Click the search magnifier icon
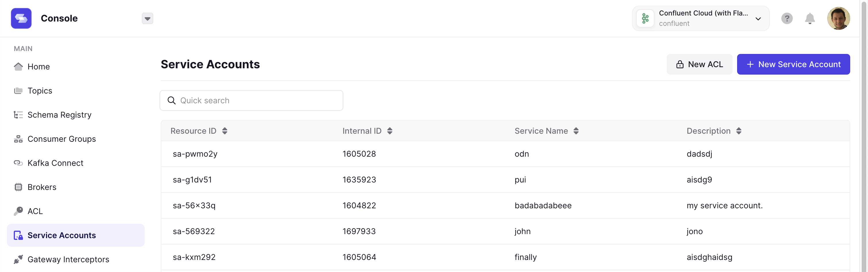 (x=172, y=100)
